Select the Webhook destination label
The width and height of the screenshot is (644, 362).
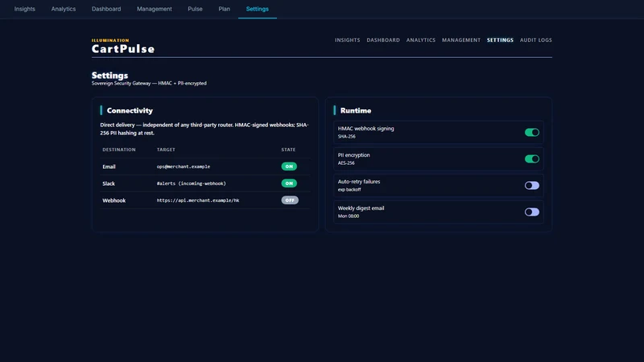coord(114,200)
